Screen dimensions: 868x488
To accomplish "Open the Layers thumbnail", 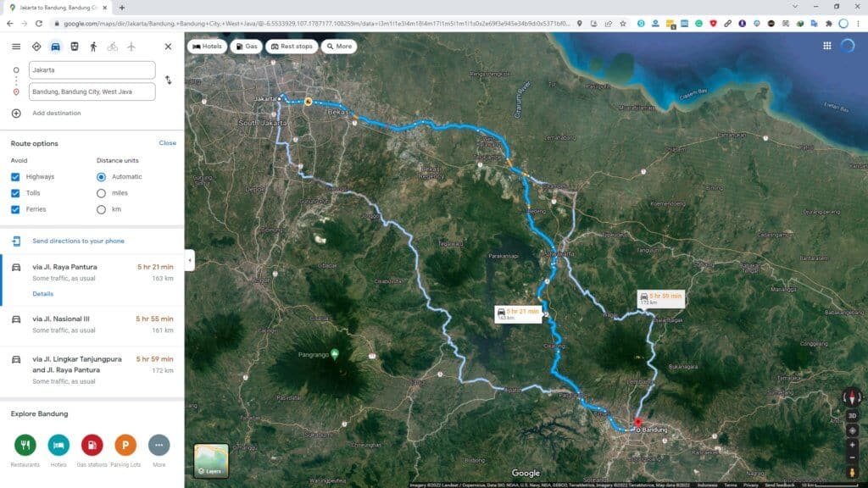I will click(x=211, y=461).
